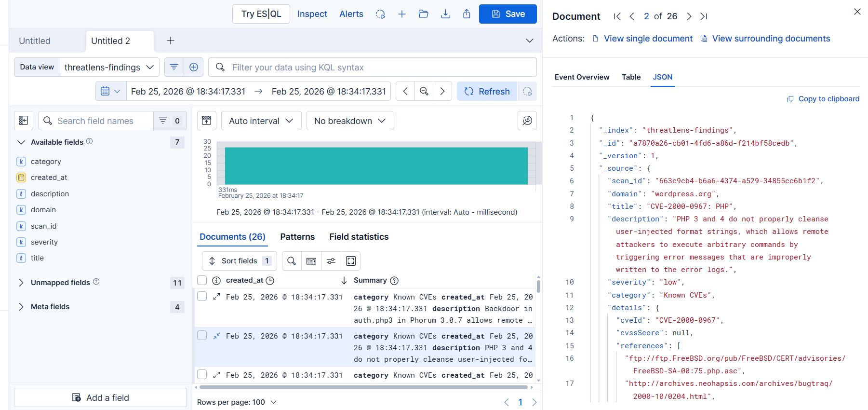Send search to background next to Refresh

[x=527, y=91]
